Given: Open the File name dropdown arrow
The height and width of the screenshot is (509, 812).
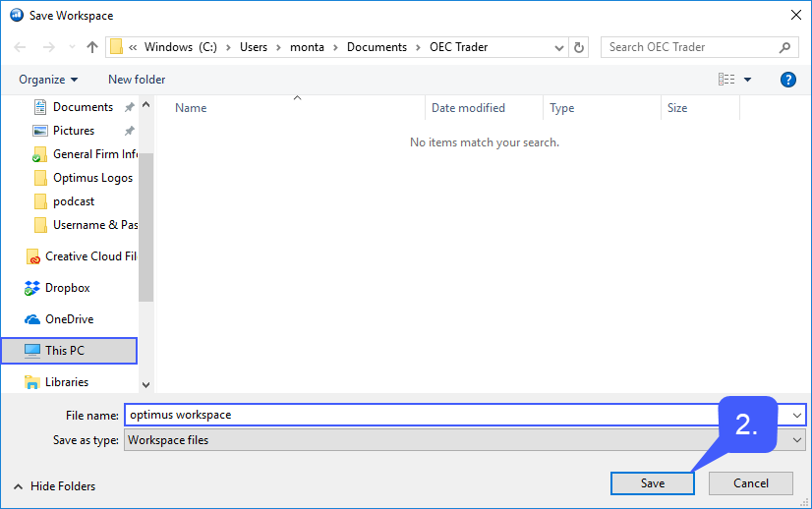Looking at the screenshot, I should (797, 416).
